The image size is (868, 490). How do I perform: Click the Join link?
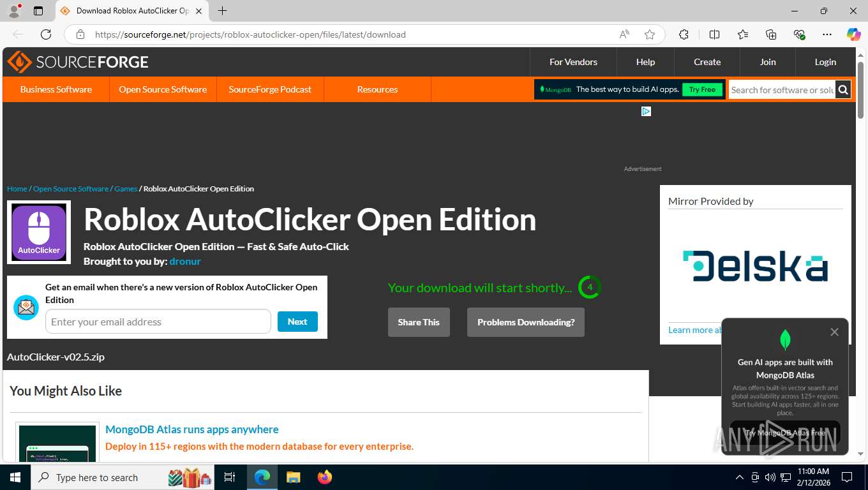click(x=768, y=62)
